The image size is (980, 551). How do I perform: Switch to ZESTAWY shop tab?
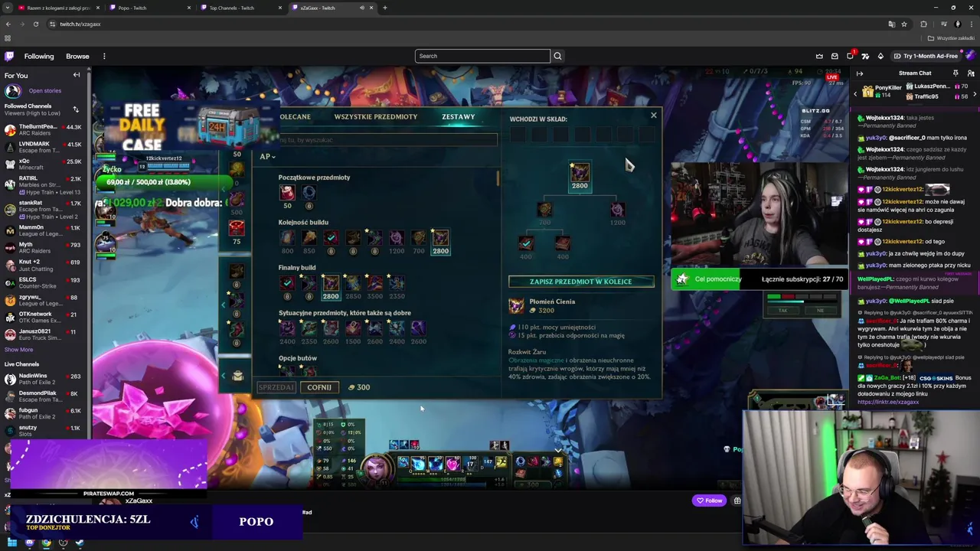[x=459, y=116]
